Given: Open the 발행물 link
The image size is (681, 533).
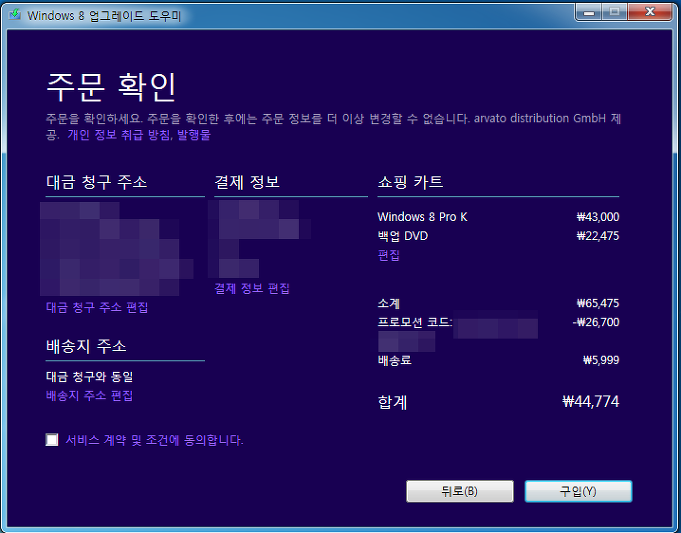Looking at the screenshot, I should [x=194, y=135].
